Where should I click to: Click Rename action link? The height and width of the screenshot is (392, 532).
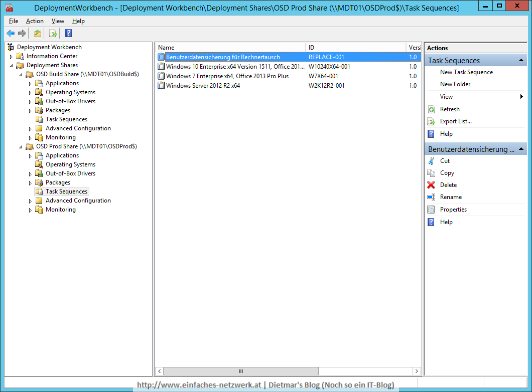(451, 197)
